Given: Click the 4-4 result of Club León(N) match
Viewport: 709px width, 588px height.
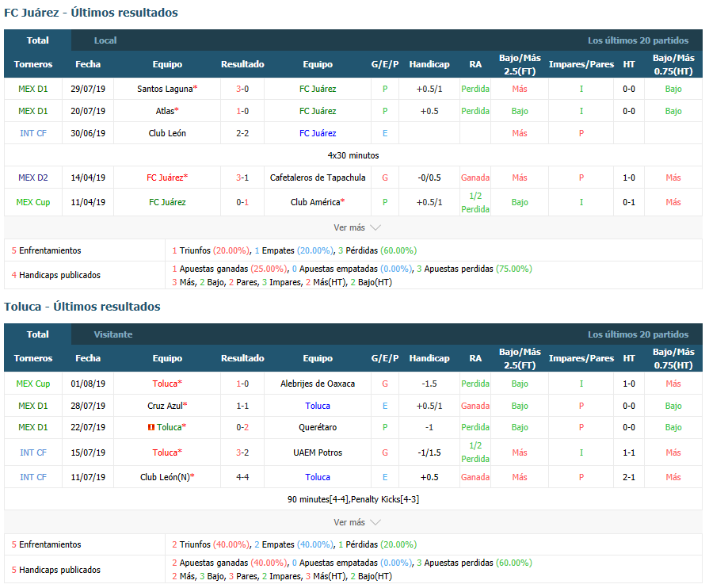Looking at the screenshot, I should [242, 477].
